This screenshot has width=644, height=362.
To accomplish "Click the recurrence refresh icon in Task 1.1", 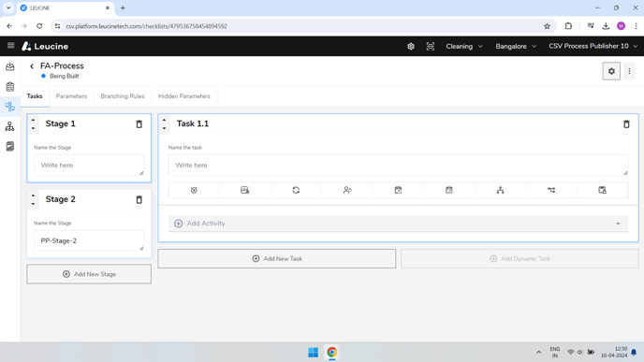I will [296, 190].
